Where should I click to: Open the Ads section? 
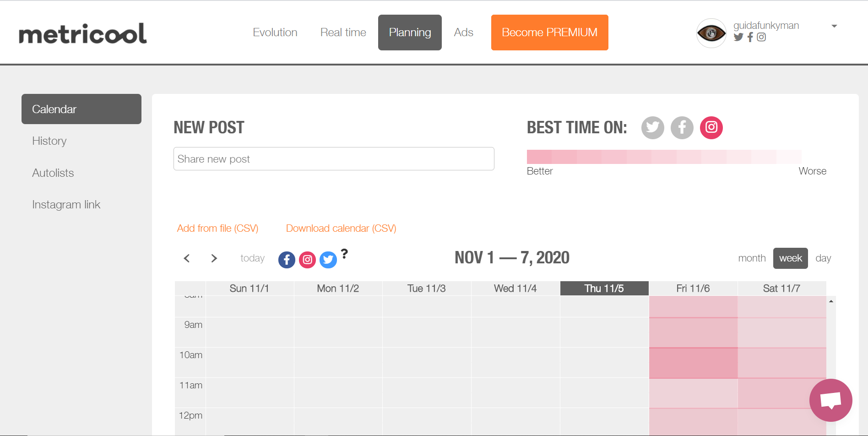[x=463, y=33]
